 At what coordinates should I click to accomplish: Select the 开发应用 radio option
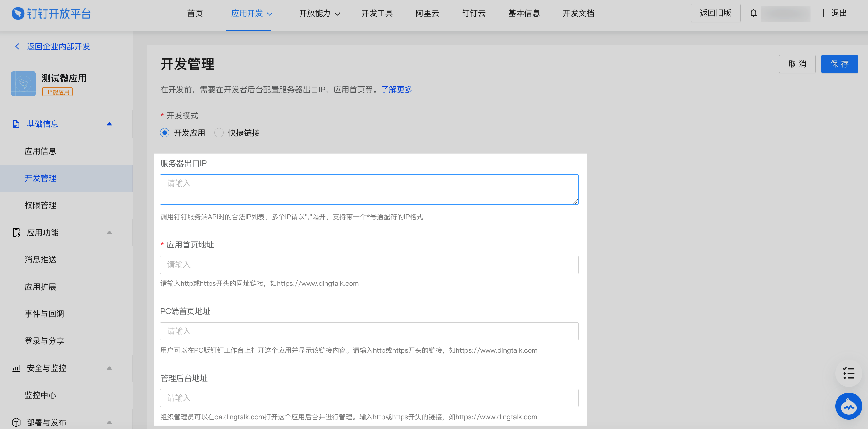click(165, 133)
